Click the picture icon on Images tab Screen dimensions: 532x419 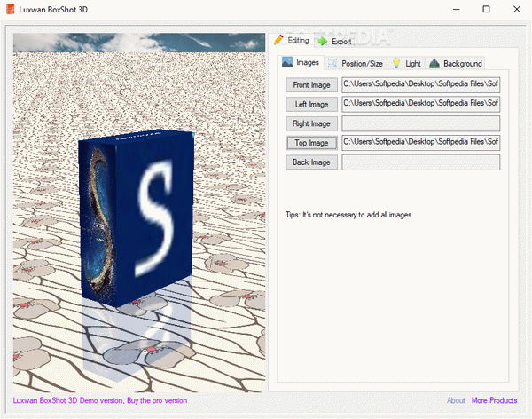pyautogui.click(x=287, y=62)
